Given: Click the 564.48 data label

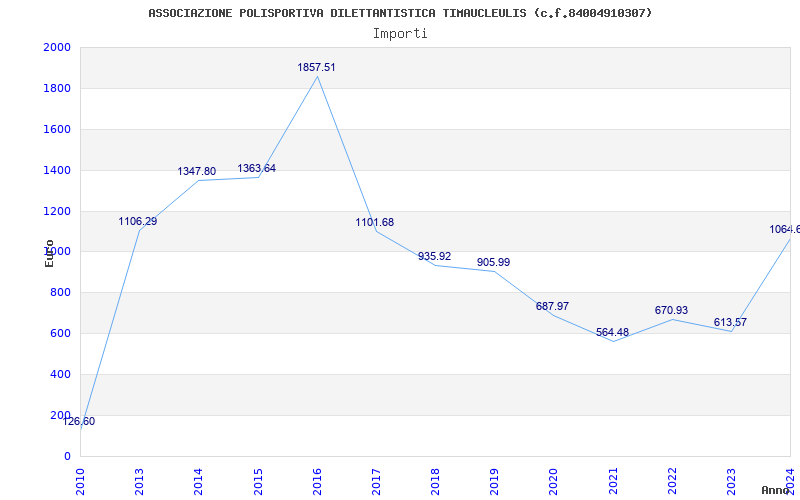Looking at the screenshot, I should [x=612, y=333].
